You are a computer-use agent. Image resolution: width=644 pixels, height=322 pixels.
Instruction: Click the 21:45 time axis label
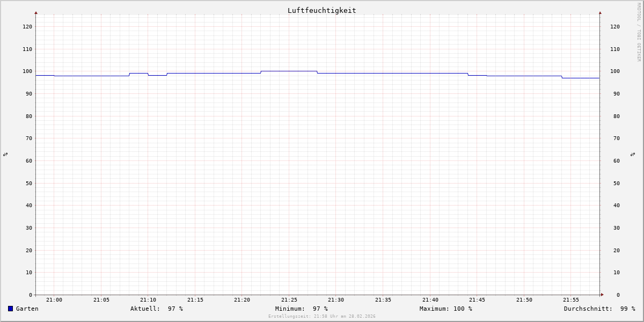[477, 300]
